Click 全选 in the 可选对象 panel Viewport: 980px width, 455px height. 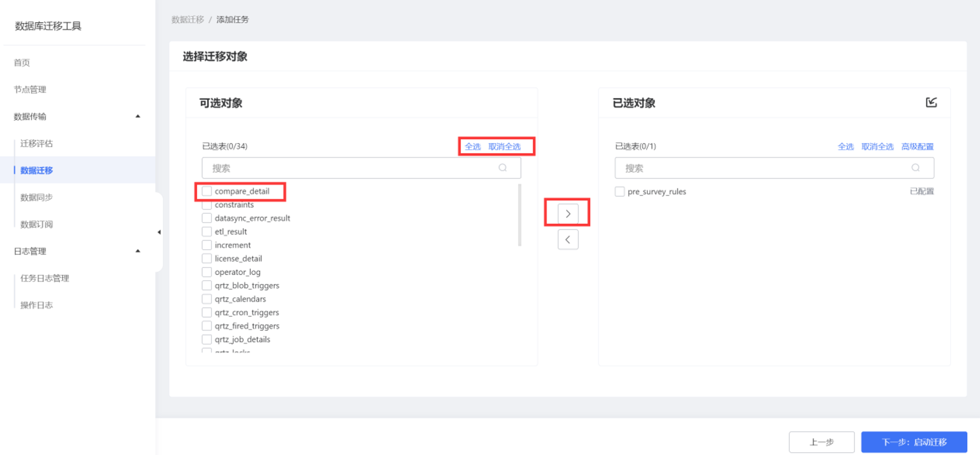pos(472,146)
